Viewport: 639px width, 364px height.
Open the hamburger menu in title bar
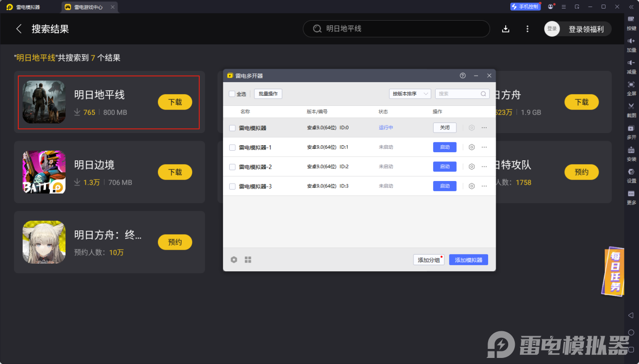[x=563, y=7]
